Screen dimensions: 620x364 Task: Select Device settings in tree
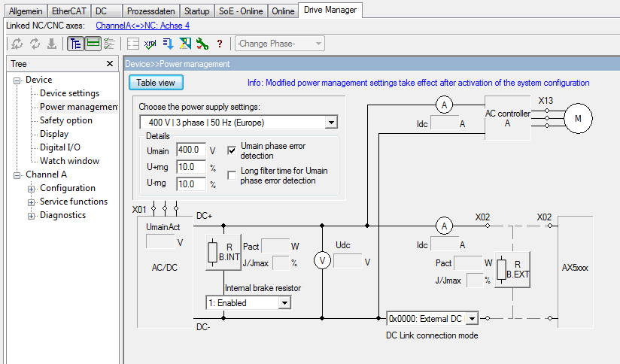(69, 93)
